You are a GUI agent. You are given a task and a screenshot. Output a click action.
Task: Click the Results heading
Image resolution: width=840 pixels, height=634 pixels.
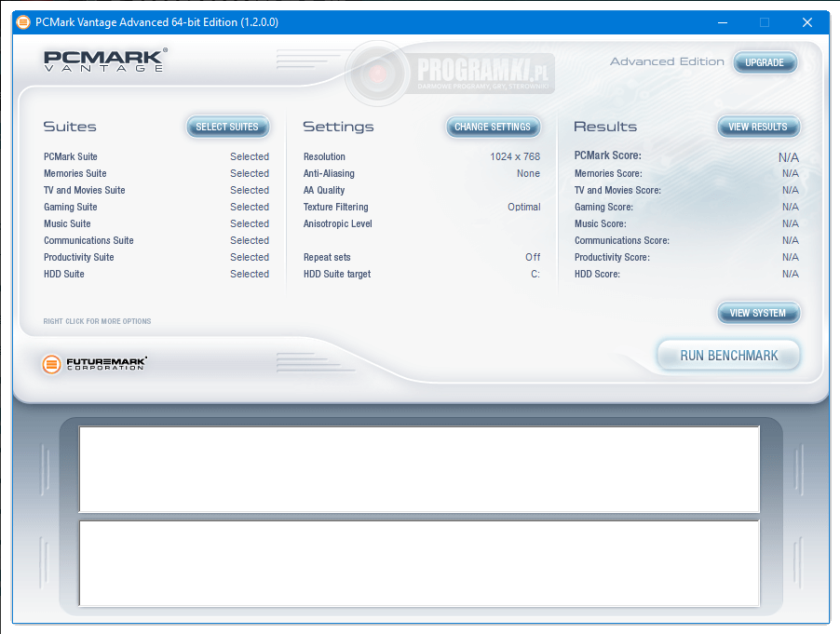(x=605, y=127)
